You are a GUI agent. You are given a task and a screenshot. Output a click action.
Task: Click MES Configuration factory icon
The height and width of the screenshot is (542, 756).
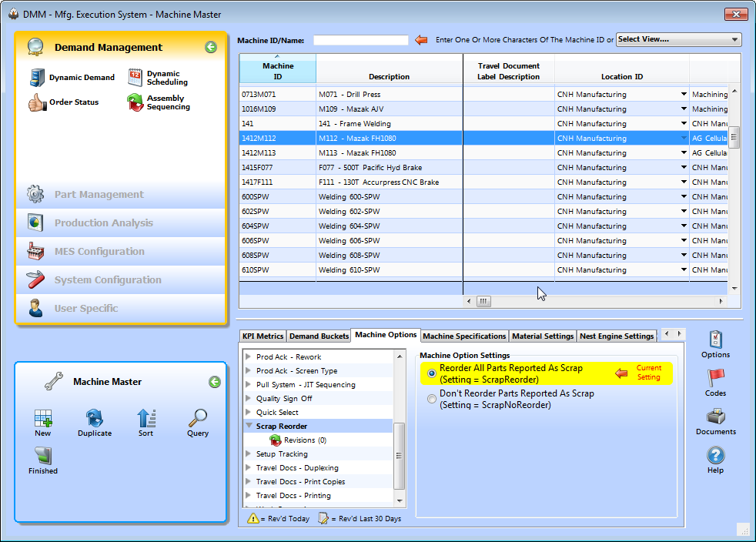(x=35, y=251)
